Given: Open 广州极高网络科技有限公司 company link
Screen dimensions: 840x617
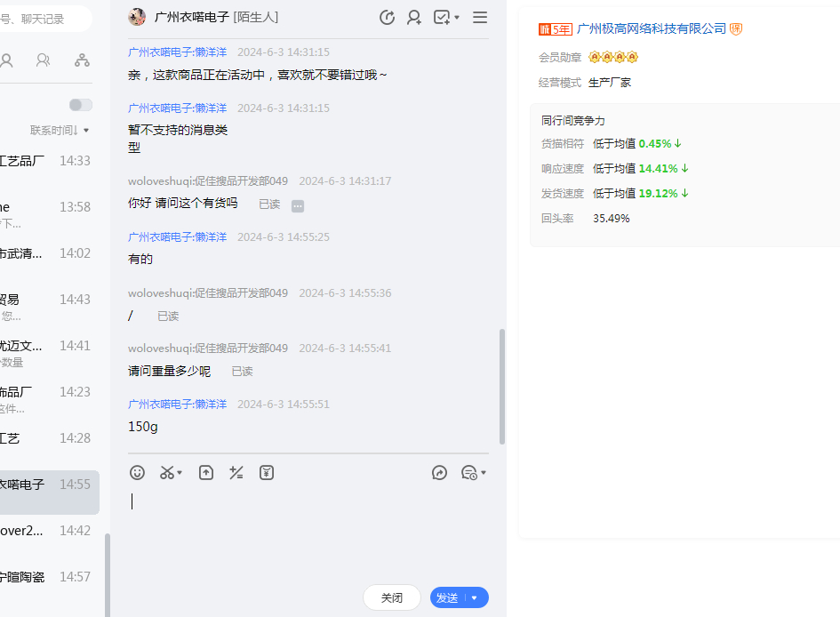Looking at the screenshot, I should click(x=651, y=29).
